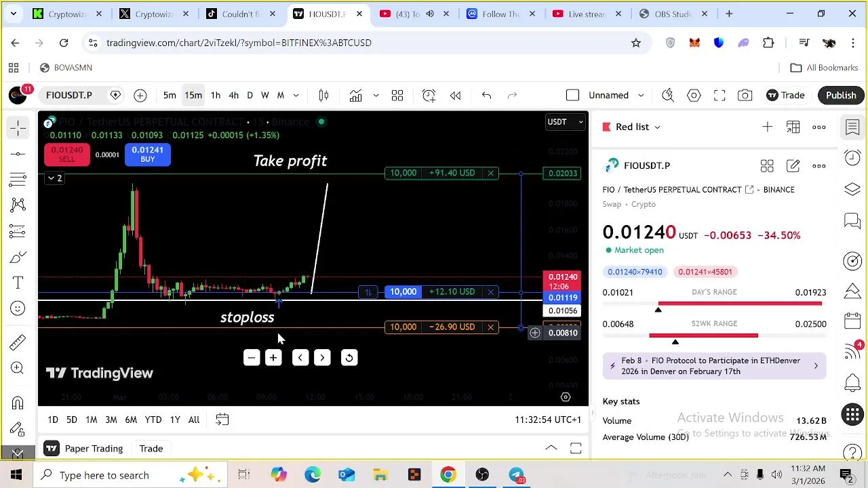Open the watchlist more options menu

[819, 127]
